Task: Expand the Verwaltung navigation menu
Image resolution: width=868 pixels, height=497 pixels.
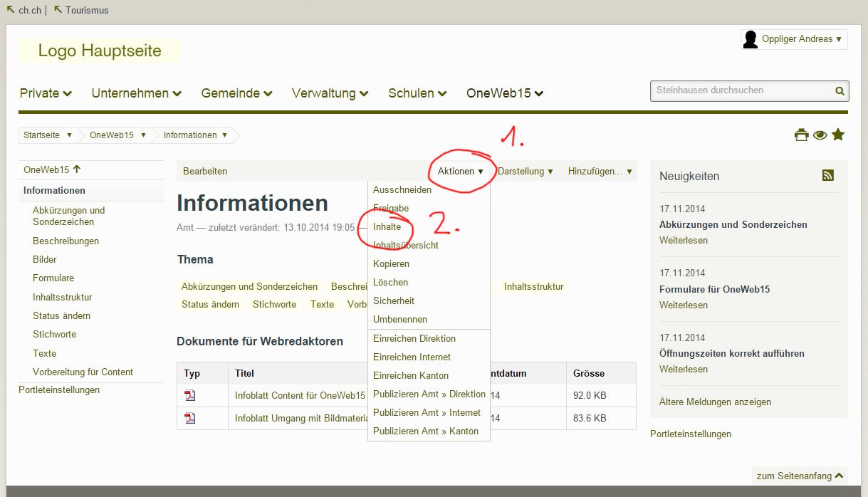Action: point(330,93)
